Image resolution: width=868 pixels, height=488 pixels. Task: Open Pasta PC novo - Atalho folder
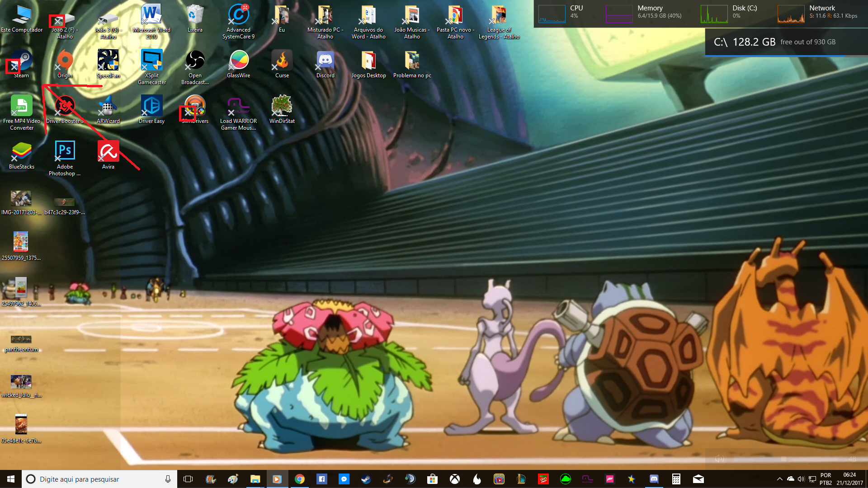pyautogui.click(x=455, y=22)
